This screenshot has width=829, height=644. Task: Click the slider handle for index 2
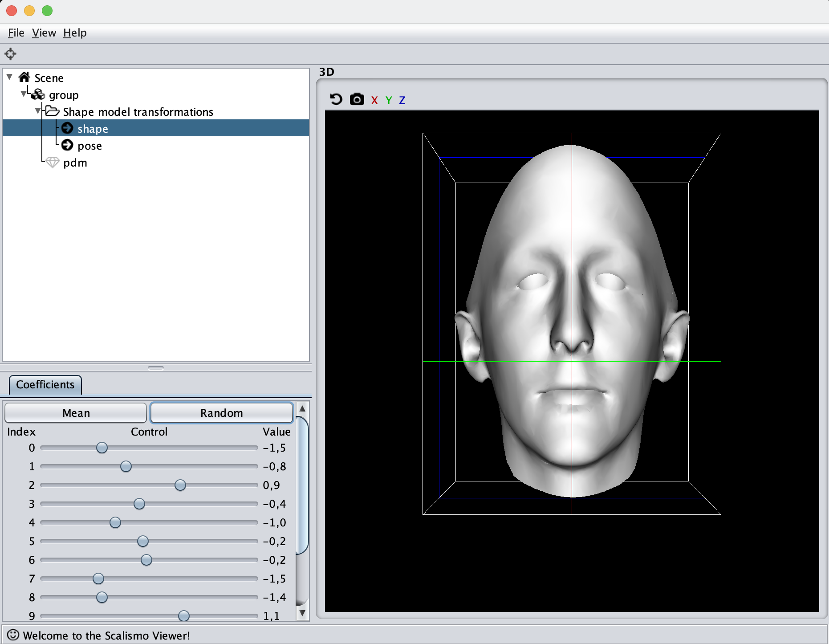tap(180, 485)
